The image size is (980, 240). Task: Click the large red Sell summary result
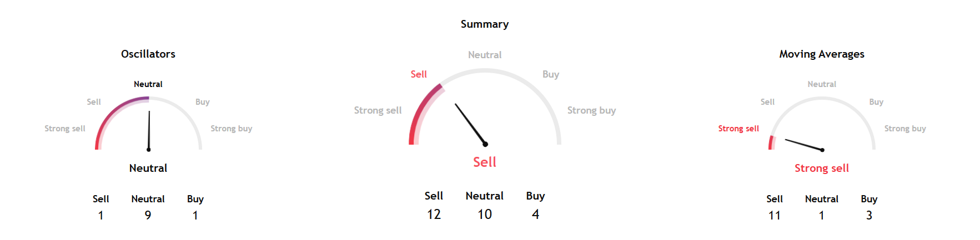(x=484, y=162)
